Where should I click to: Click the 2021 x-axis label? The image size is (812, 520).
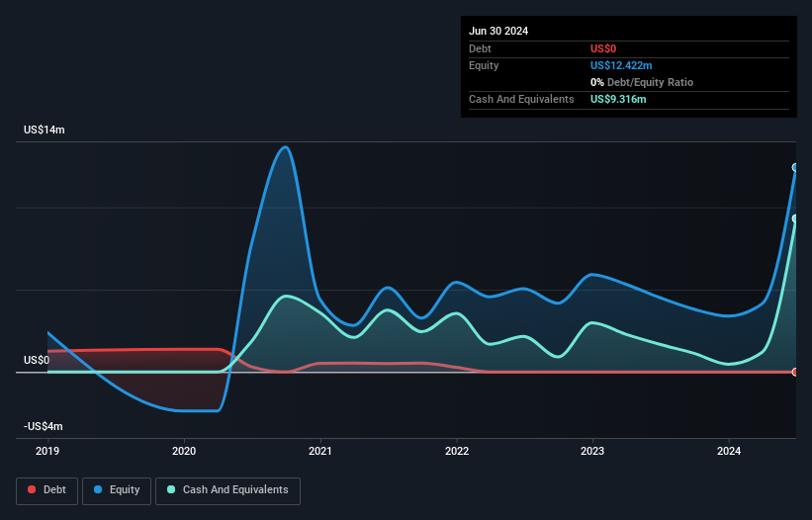pyautogui.click(x=320, y=451)
